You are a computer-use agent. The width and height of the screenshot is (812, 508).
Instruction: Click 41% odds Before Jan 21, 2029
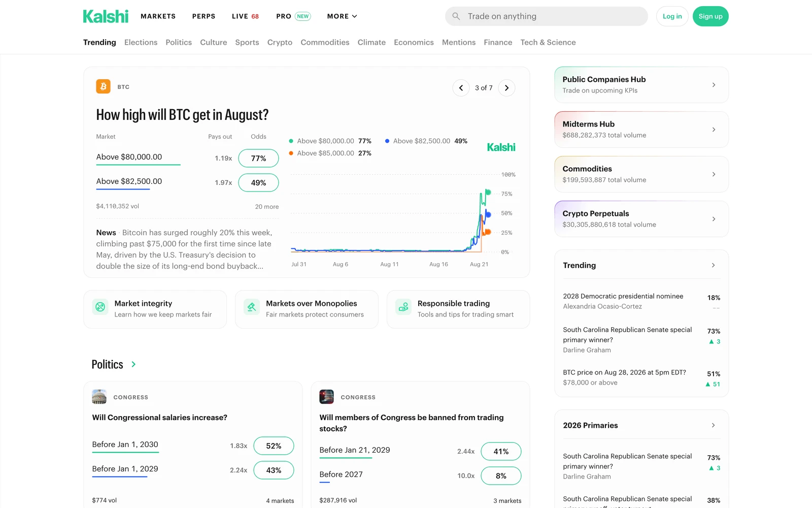[x=501, y=451]
